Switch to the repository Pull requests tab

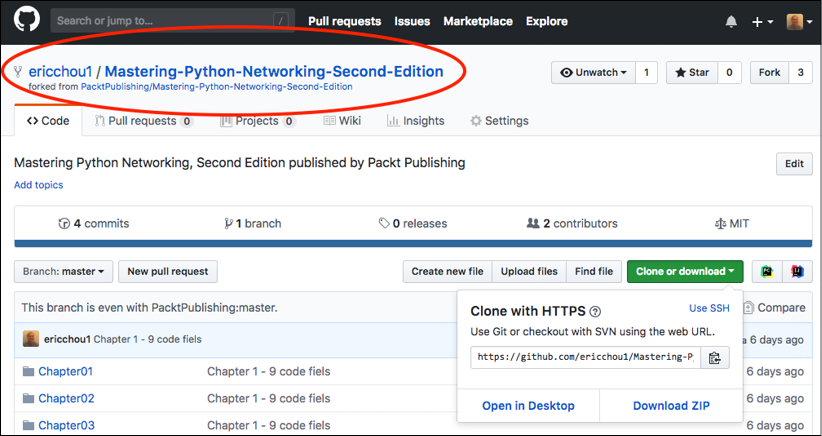(x=144, y=121)
